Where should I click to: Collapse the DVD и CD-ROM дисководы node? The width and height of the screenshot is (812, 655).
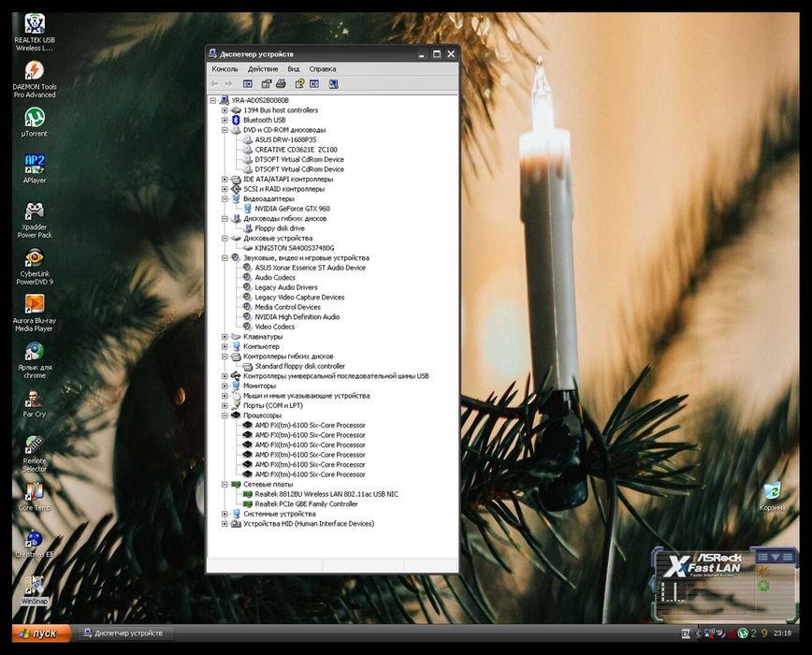[225, 130]
